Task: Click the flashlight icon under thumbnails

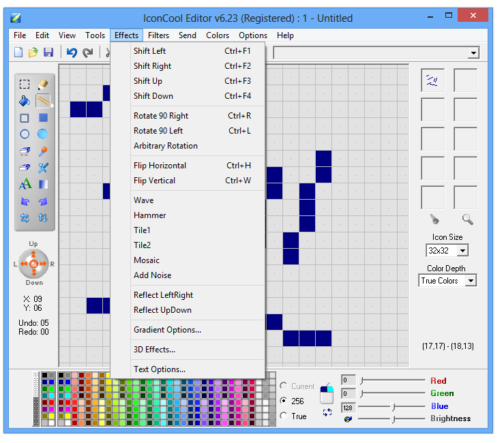Action: (434, 219)
